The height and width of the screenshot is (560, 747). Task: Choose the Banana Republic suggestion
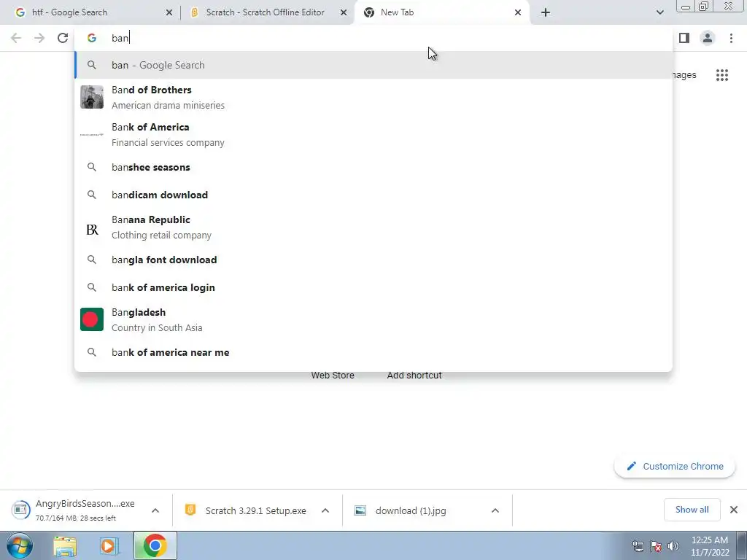(x=373, y=227)
